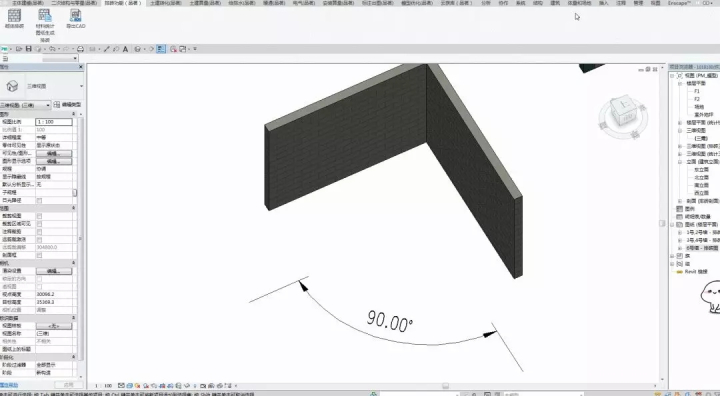Click the Properties help link

9,385
